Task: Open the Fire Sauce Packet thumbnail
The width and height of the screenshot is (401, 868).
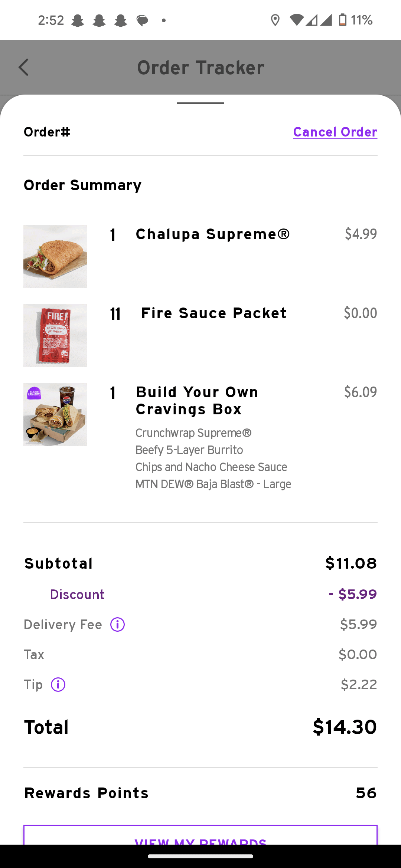Action: click(55, 335)
